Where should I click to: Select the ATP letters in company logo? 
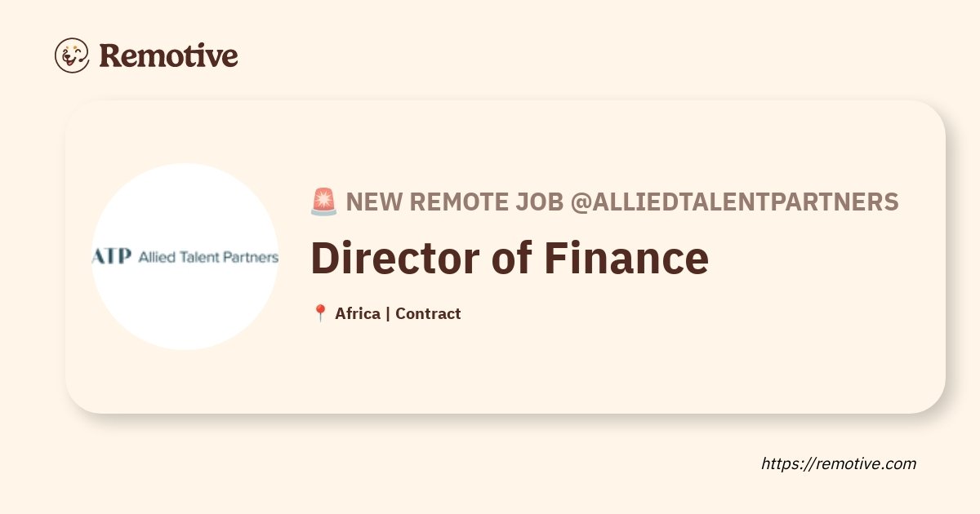click(111, 257)
